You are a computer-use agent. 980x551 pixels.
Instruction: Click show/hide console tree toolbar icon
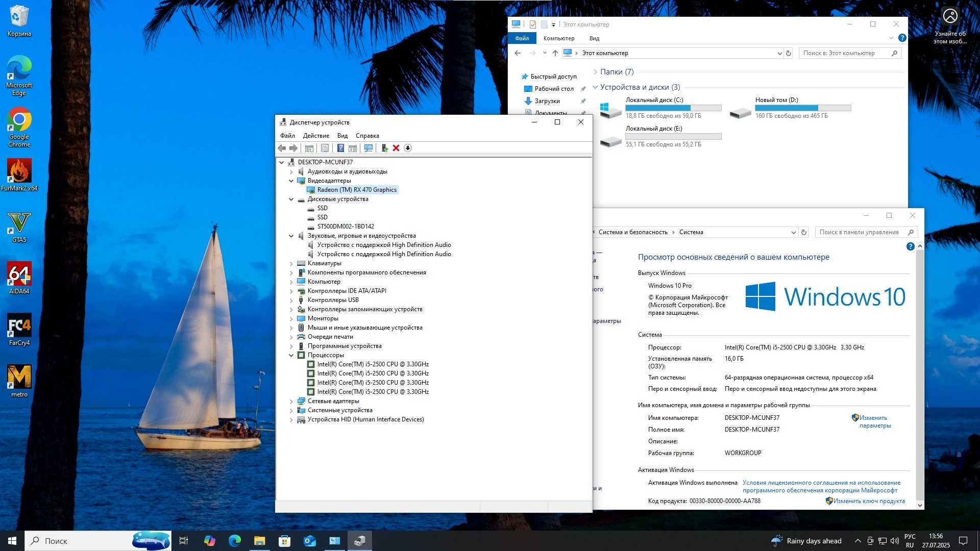[309, 148]
